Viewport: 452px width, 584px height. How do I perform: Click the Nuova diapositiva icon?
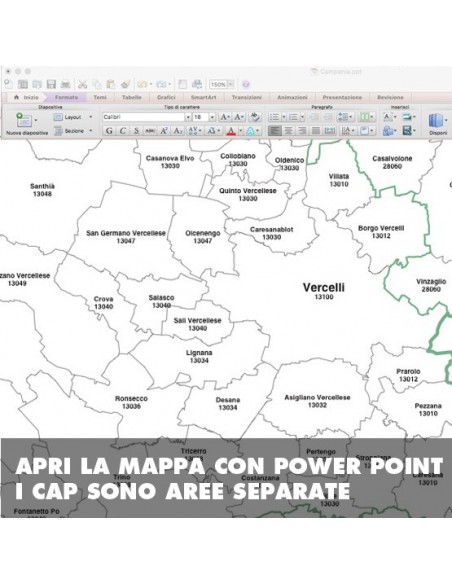click(x=24, y=120)
